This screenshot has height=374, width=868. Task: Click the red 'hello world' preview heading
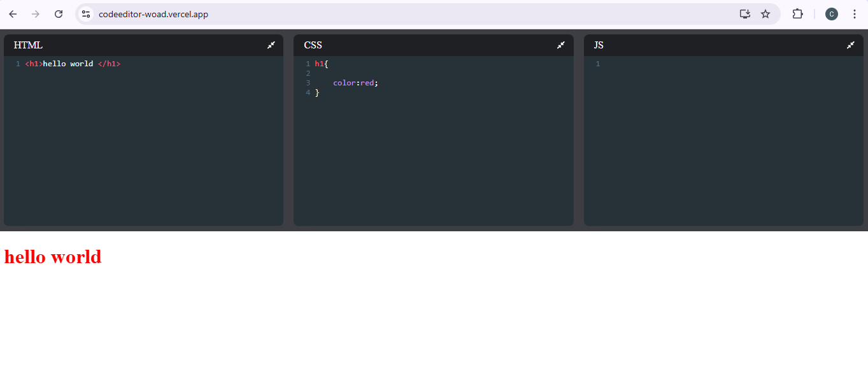(x=53, y=257)
